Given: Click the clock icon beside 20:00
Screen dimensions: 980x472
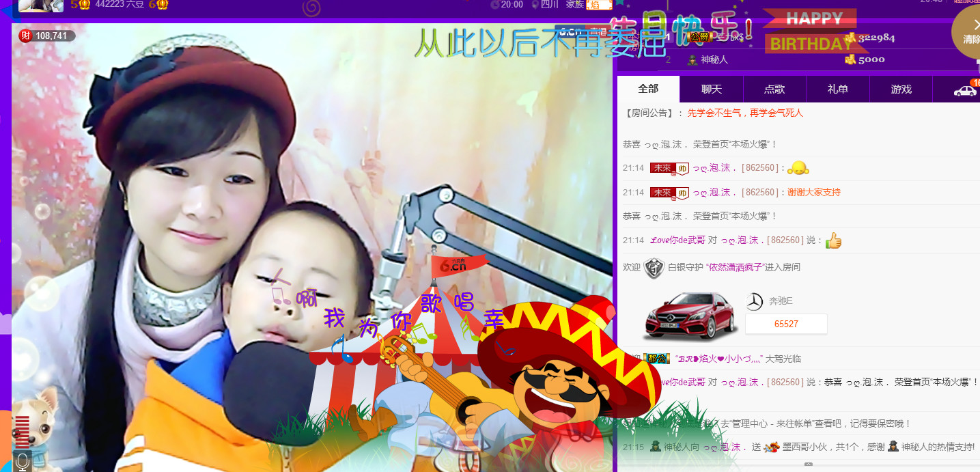Looking at the screenshot, I should pyautogui.click(x=495, y=4).
